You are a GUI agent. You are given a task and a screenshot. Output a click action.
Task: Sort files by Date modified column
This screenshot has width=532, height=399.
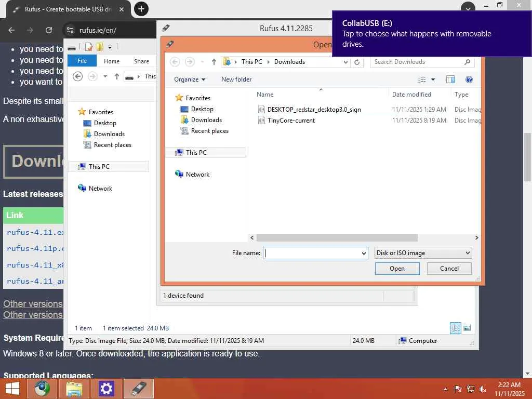[411, 95]
